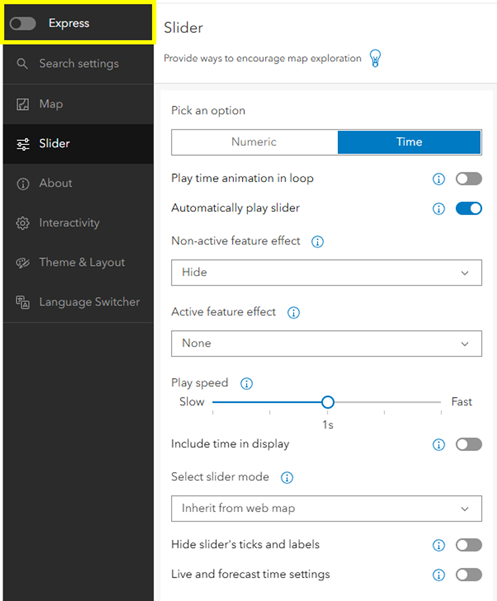Open the Inherit from web map dropdown

(326, 509)
